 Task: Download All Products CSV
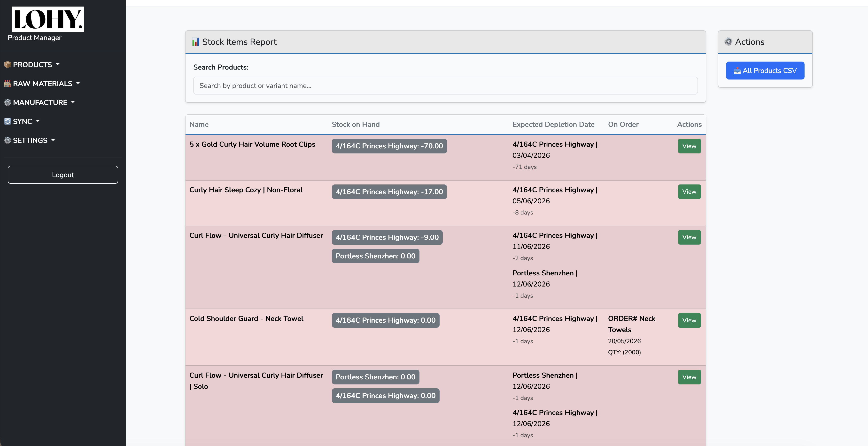[x=765, y=71]
